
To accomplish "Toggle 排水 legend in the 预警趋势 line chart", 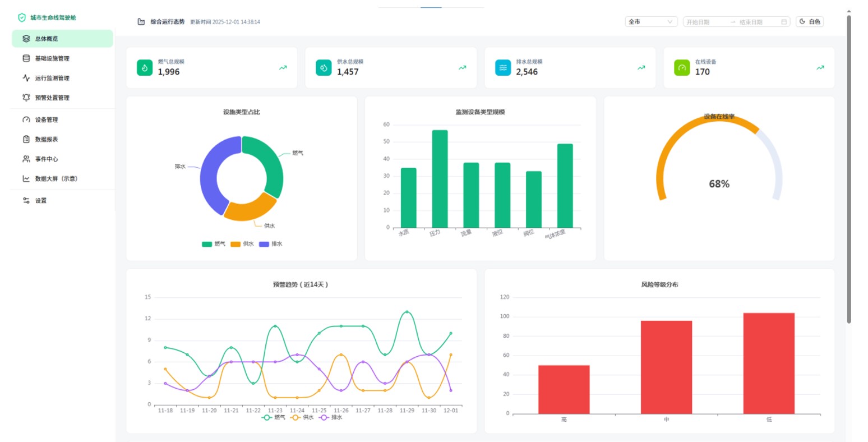I will click(331, 417).
